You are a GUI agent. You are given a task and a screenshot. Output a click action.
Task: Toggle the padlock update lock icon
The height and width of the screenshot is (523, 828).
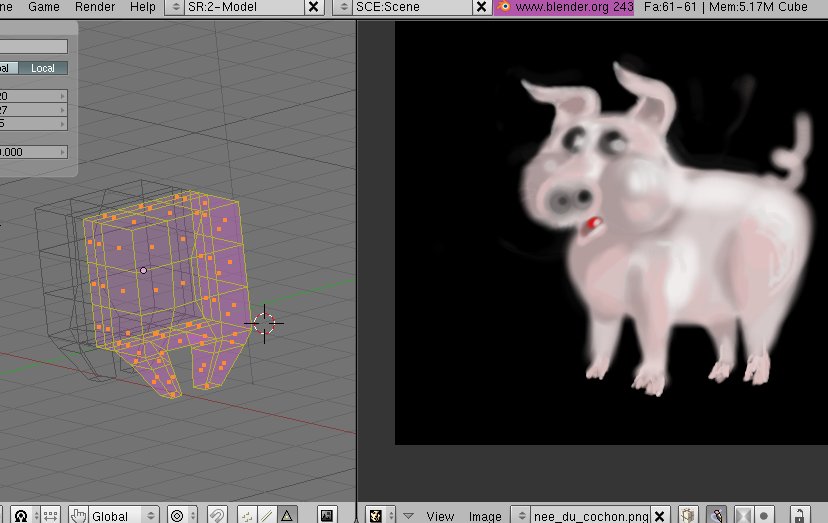pyautogui.click(x=799, y=515)
